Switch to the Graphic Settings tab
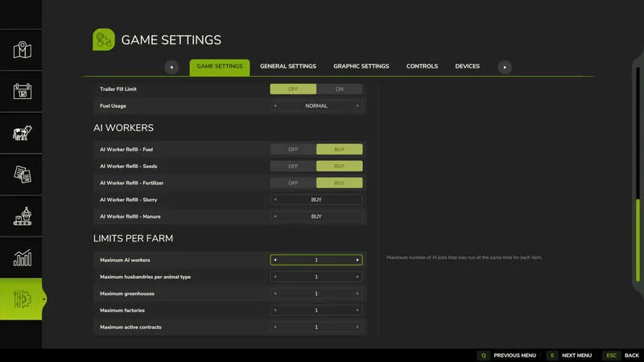Image resolution: width=644 pixels, height=362 pixels. [x=361, y=66]
